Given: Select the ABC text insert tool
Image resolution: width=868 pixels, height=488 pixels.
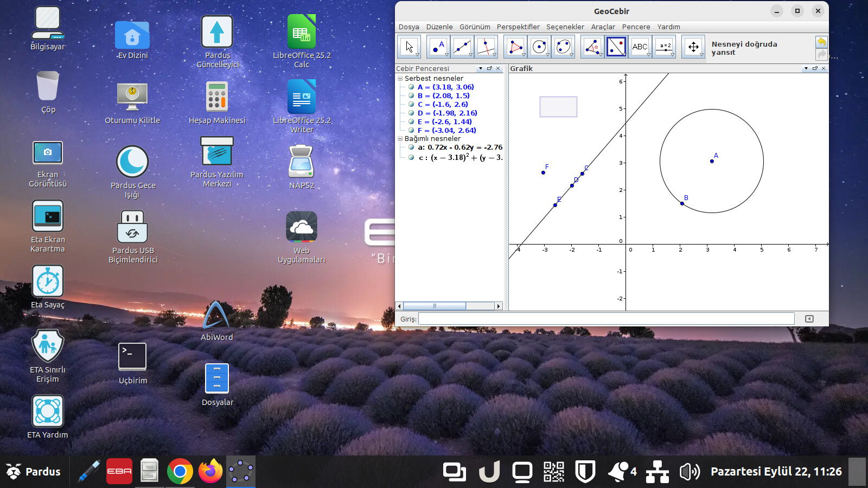Looking at the screenshot, I should 640,47.
